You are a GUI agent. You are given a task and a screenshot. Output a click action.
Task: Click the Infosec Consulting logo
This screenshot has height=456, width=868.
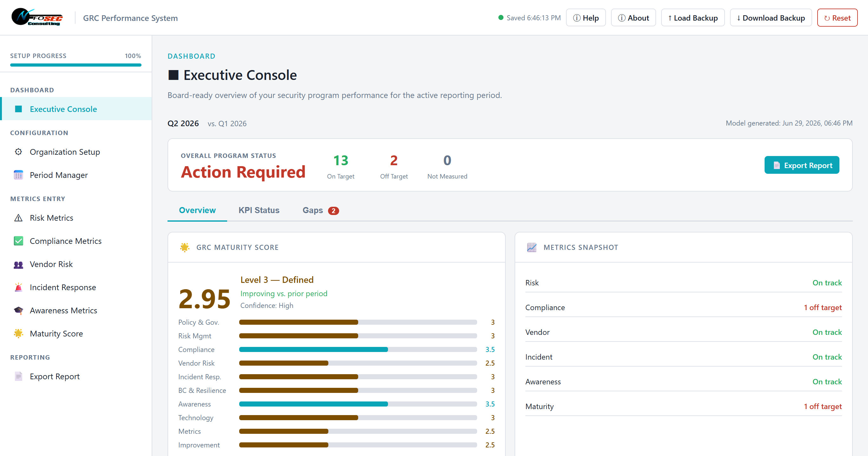(37, 17)
